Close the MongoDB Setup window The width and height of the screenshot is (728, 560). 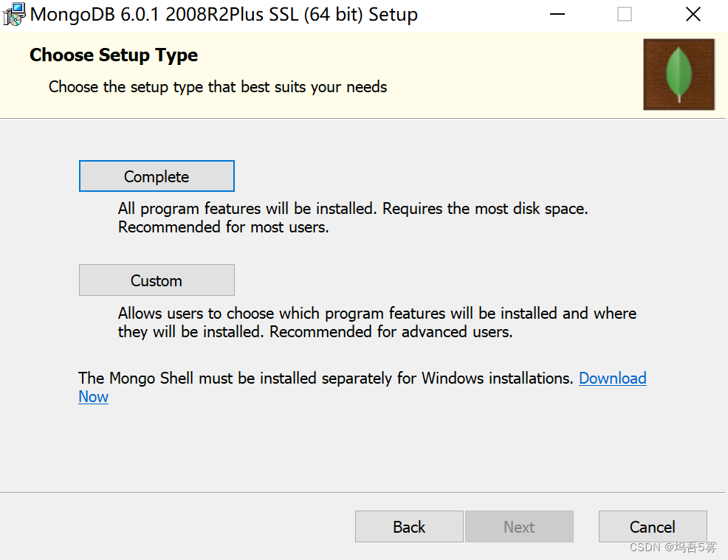coord(693,14)
